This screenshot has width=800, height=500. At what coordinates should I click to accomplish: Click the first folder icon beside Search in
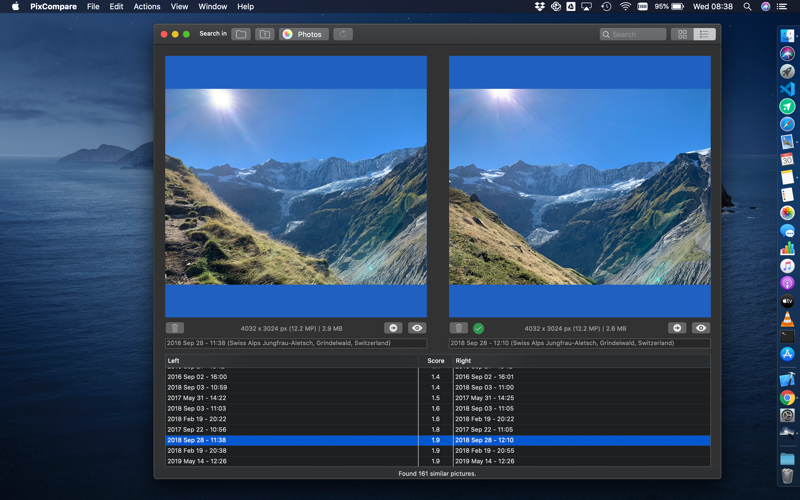coord(241,34)
